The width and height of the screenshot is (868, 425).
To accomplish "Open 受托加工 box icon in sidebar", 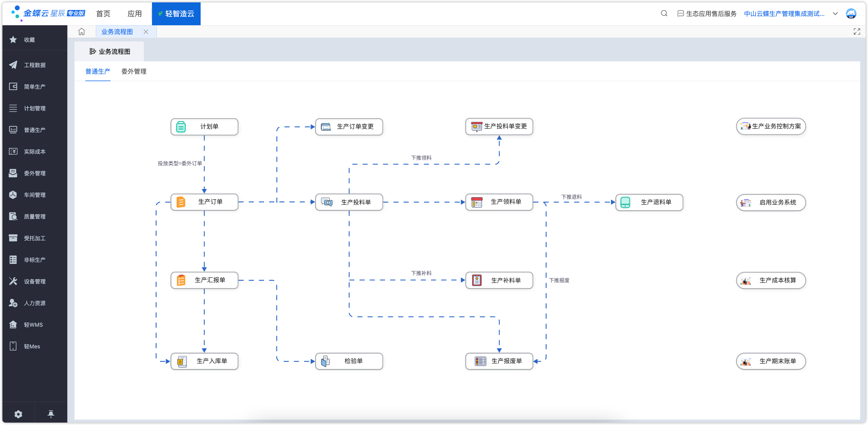I will [x=13, y=238].
